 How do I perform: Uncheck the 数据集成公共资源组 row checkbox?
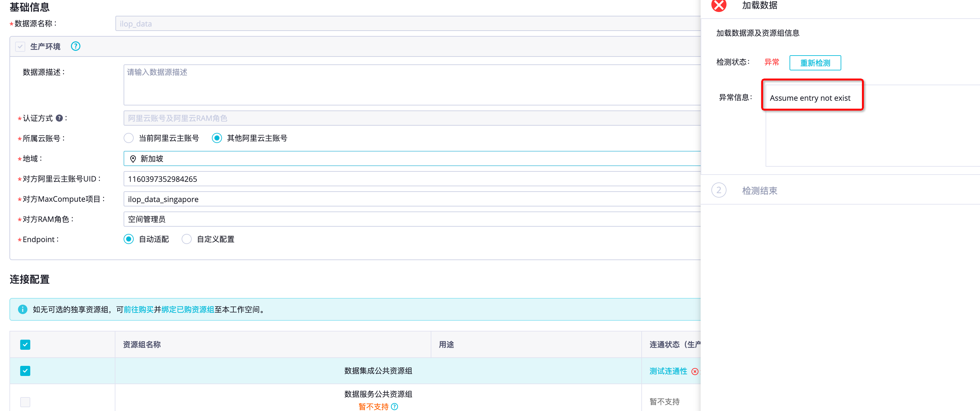(x=25, y=371)
